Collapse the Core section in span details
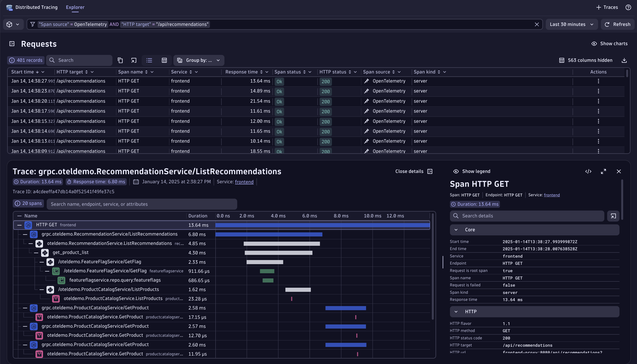Screen dimensions: 637x364 point(456,230)
